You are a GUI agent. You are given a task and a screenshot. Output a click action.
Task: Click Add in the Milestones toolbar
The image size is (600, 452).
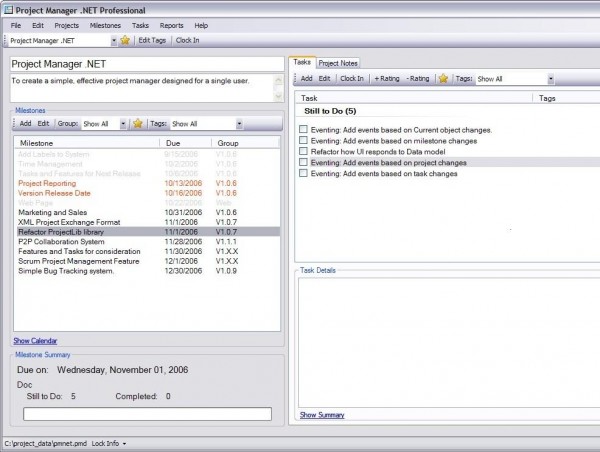[x=25, y=124]
